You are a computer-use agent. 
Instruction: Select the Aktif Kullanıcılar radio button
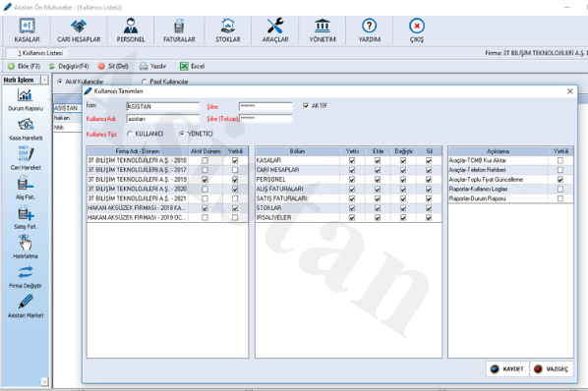point(60,82)
